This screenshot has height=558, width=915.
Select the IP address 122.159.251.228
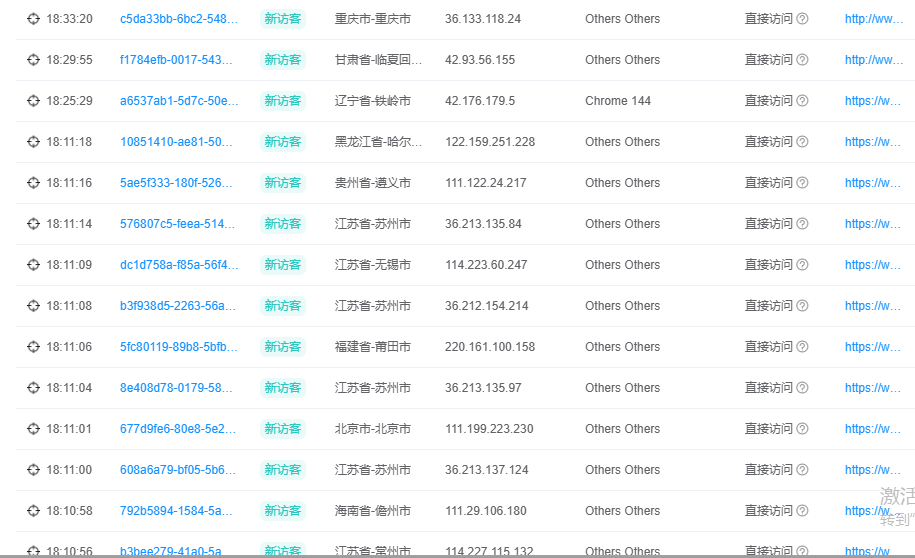490,142
